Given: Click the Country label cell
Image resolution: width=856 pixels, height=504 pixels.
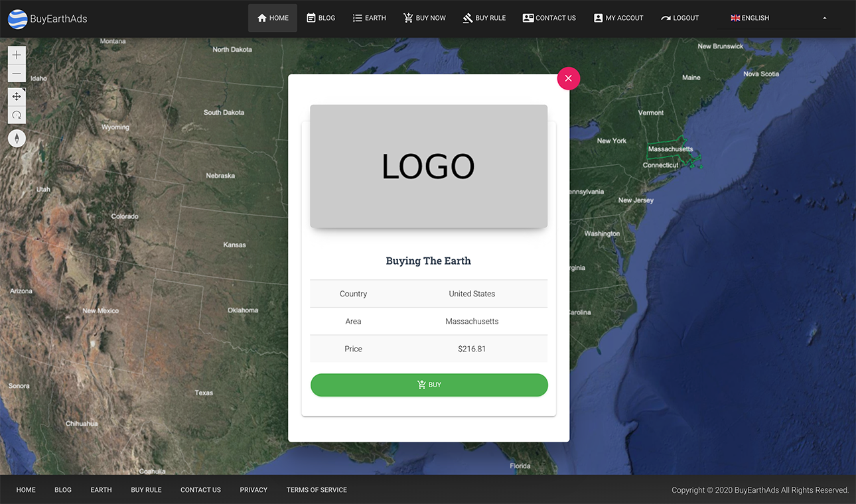Looking at the screenshot, I should tap(353, 294).
